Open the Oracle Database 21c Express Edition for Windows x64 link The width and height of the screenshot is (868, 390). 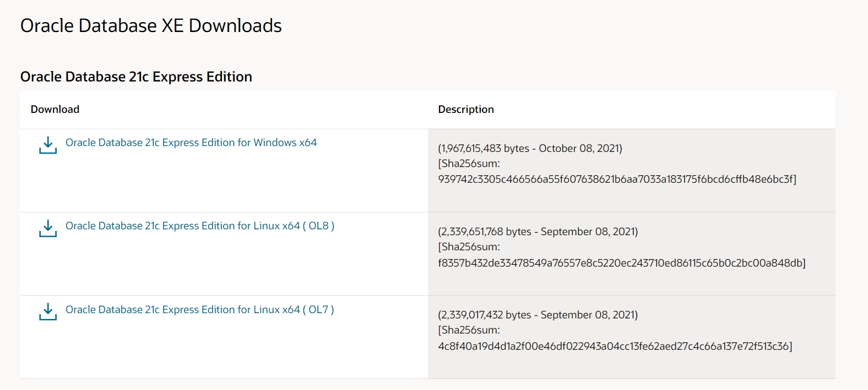pos(191,143)
